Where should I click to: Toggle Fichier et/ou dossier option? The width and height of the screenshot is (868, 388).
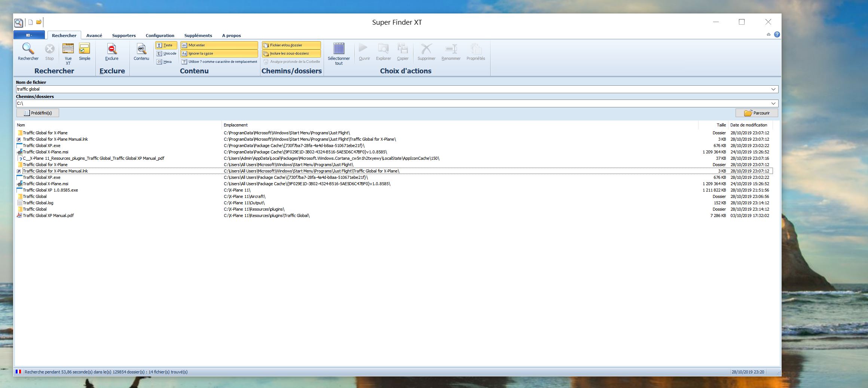point(291,45)
